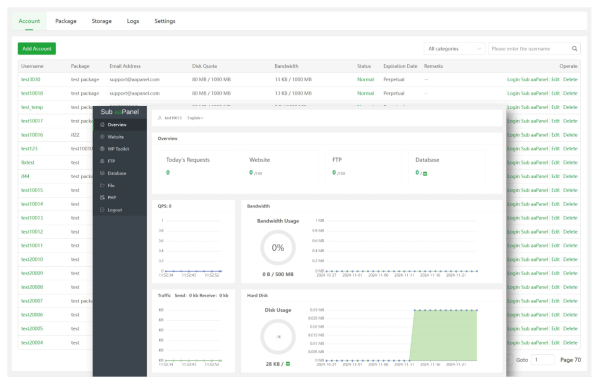Open the Overview home icon in Sub aaPanel
The width and height of the screenshot is (600, 387).
[x=102, y=125]
